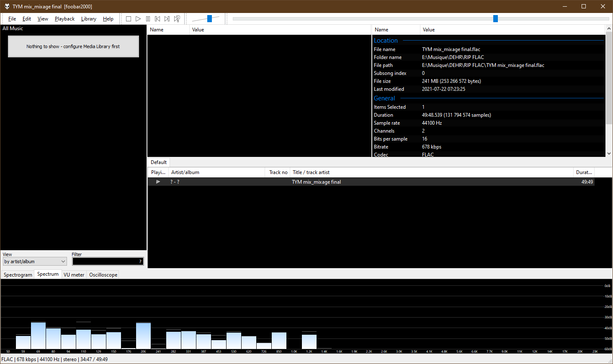Select the Last modified '2021-07-22 07:23:25' value
This screenshot has width=613, height=364.
443,89
